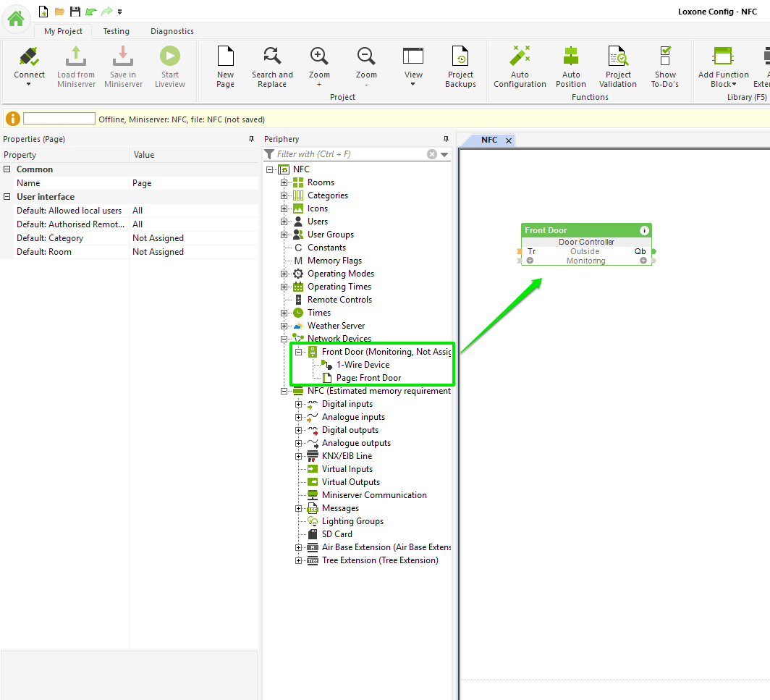The height and width of the screenshot is (700, 770).
Task: Expand Digital inputs node
Action: coord(298,404)
